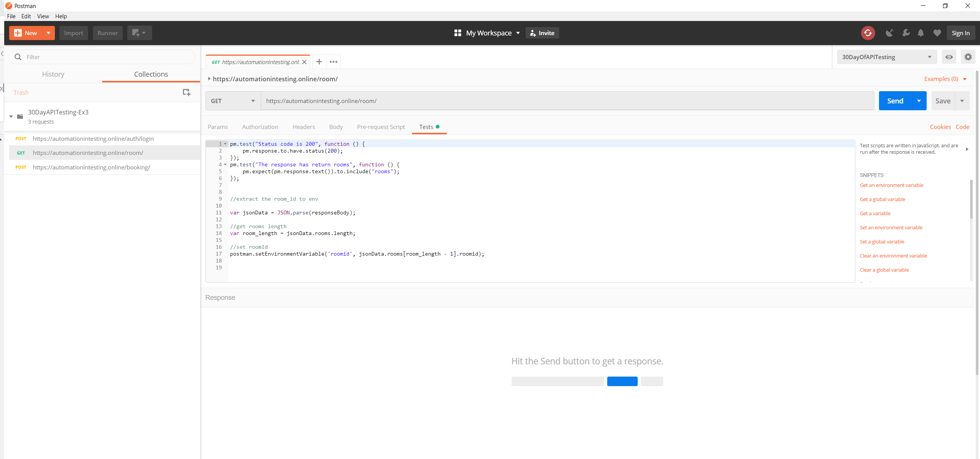Screen dimensions: 980x459
Task: Open the wrench settings icon
Action: pyautogui.click(x=906, y=33)
